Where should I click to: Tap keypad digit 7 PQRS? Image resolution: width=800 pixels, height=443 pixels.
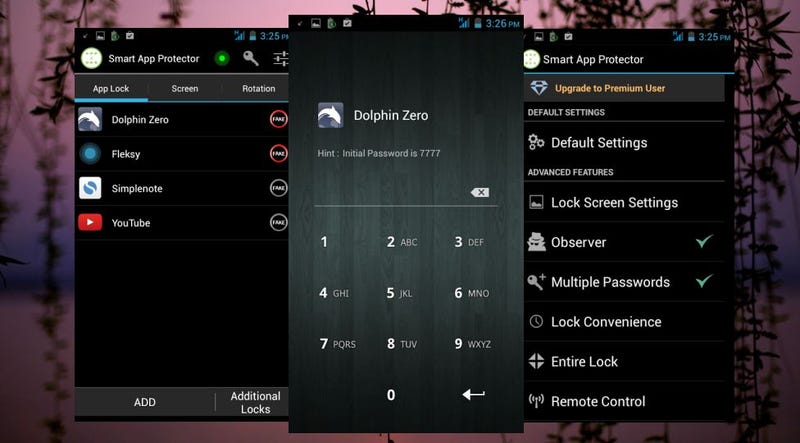point(337,344)
